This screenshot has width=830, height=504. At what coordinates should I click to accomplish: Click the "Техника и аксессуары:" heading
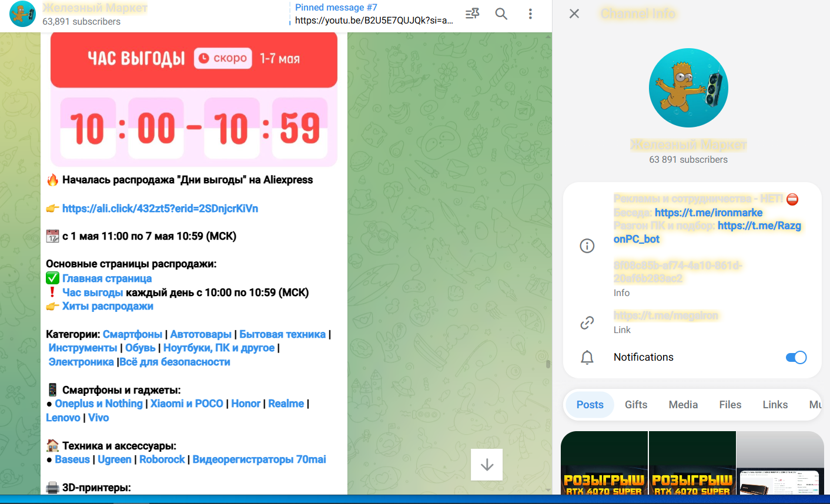click(119, 446)
